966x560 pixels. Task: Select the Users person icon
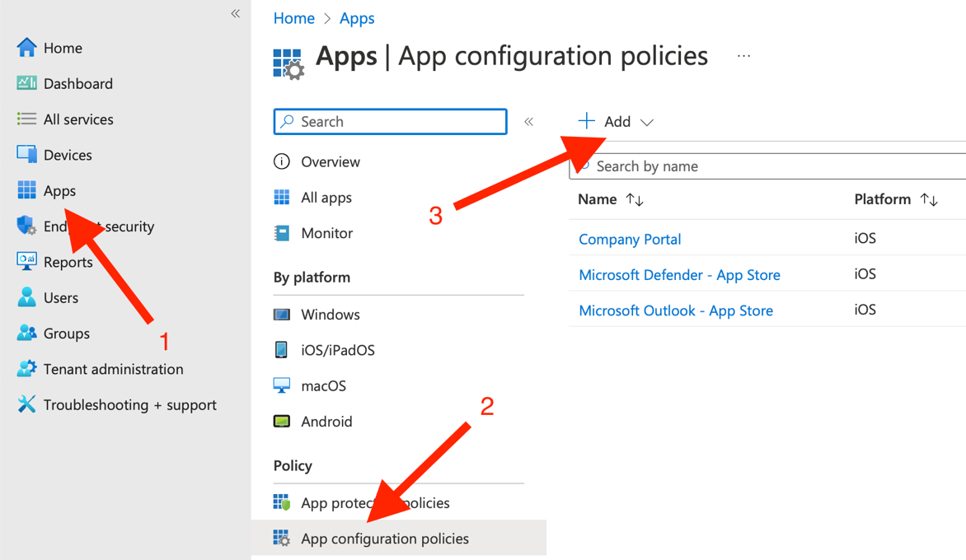point(26,297)
